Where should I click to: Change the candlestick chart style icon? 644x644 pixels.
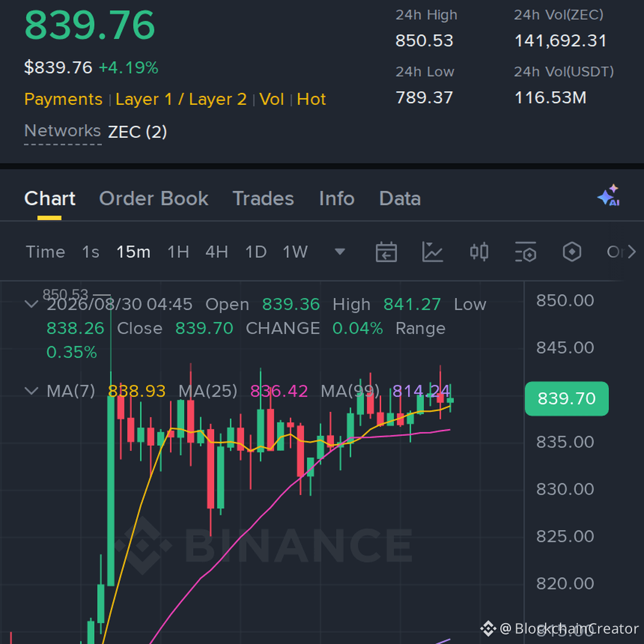[479, 252]
